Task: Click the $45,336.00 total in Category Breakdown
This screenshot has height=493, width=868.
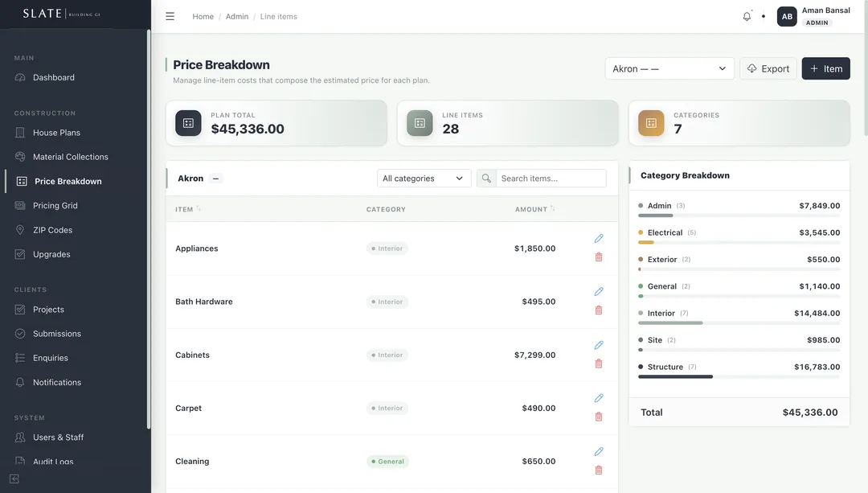Action: (x=810, y=413)
